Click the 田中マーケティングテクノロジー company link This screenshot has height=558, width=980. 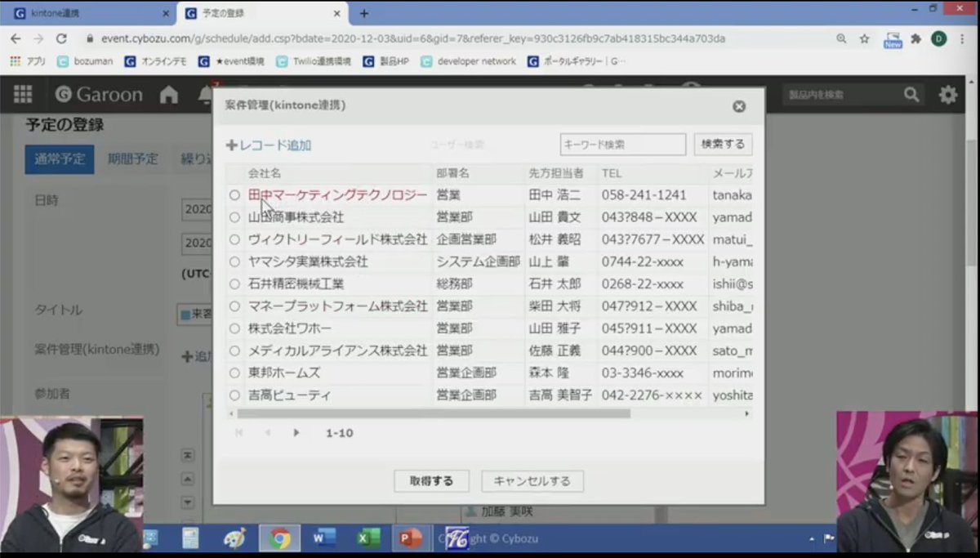click(337, 195)
